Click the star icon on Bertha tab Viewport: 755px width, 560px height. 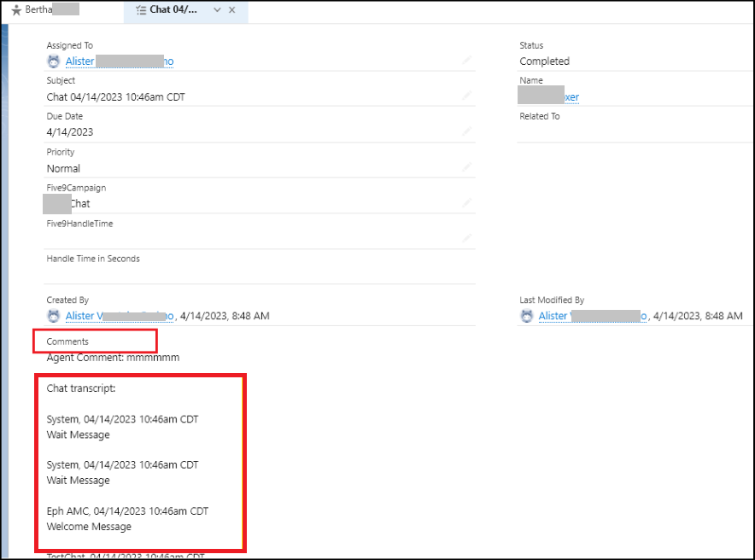(16, 9)
